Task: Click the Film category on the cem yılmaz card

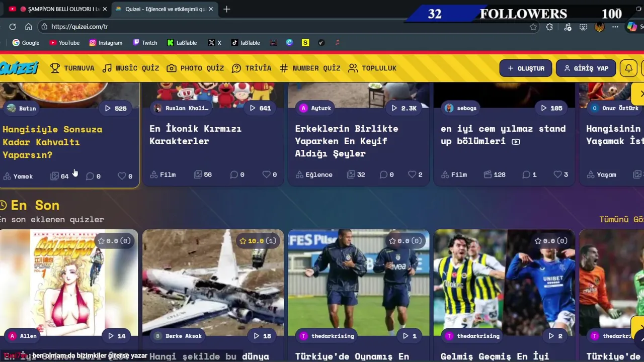Action: click(x=454, y=174)
